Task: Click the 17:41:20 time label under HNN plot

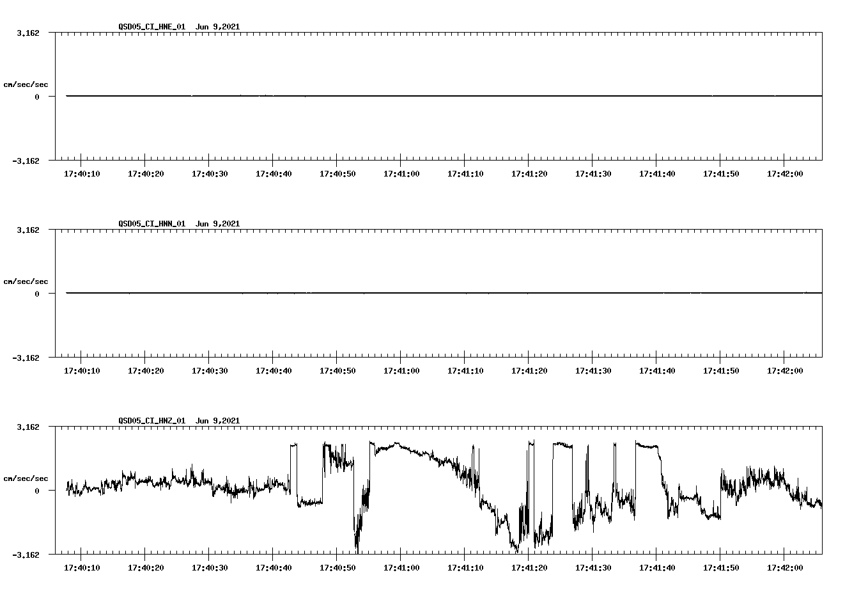Action: click(x=529, y=371)
